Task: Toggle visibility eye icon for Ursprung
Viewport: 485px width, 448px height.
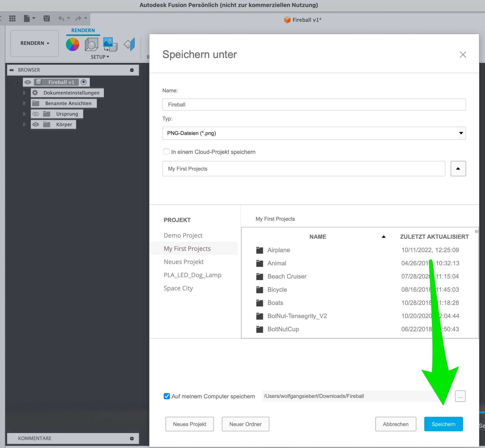Action: tap(36, 113)
